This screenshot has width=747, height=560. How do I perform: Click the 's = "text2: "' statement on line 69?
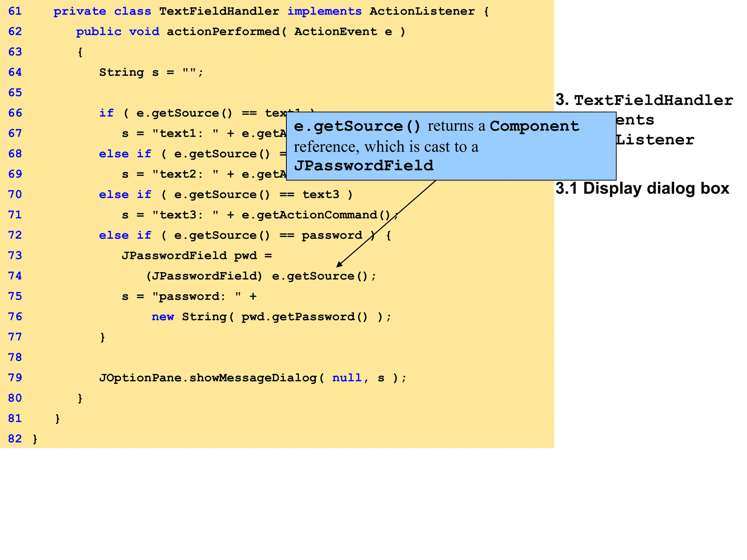171,174
